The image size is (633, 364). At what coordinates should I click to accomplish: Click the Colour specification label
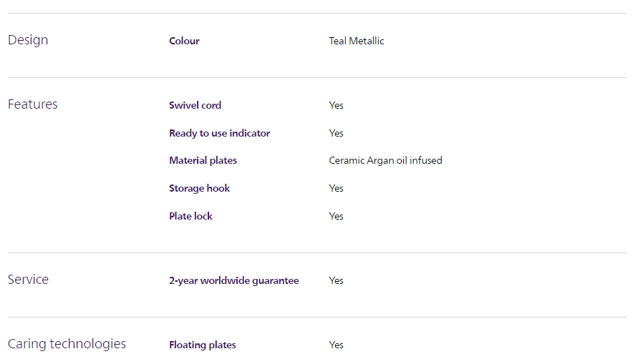[x=184, y=41]
